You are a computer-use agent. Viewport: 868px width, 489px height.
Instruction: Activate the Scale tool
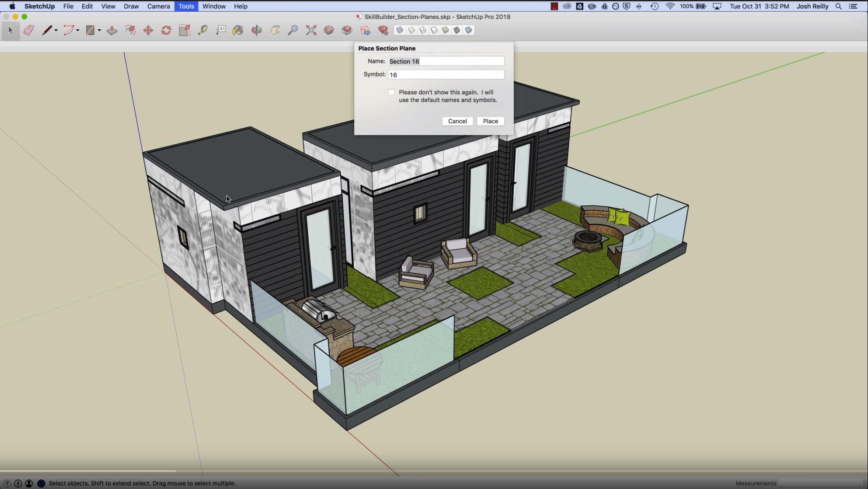tap(185, 30)
